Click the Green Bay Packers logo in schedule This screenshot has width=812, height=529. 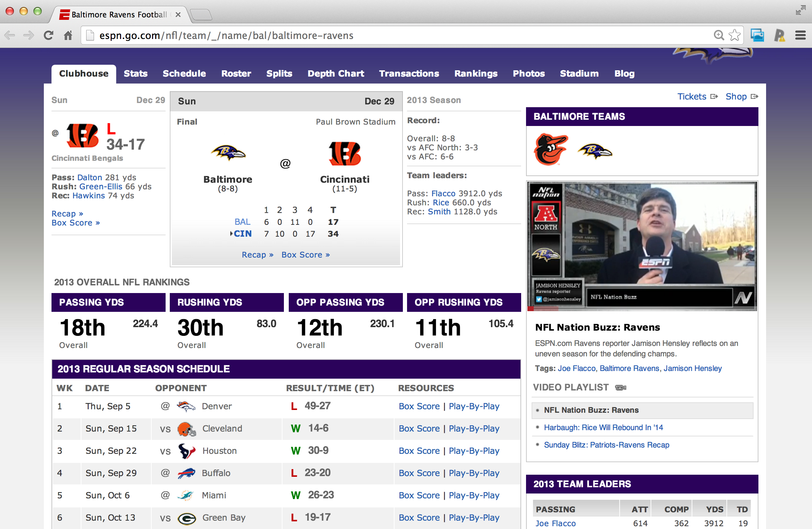click(187, 519)
